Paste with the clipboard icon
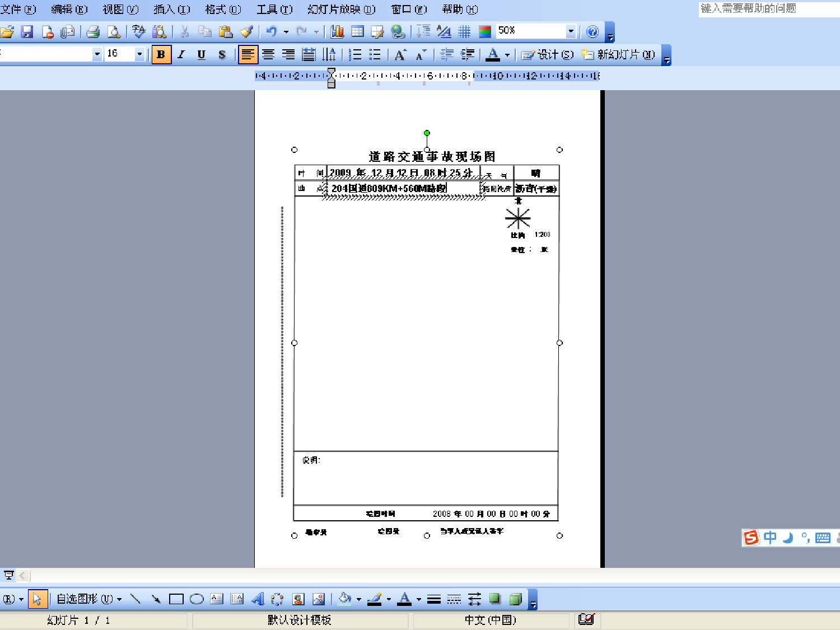The height and width of the screenshot is (630, 840). coord(226,32)
